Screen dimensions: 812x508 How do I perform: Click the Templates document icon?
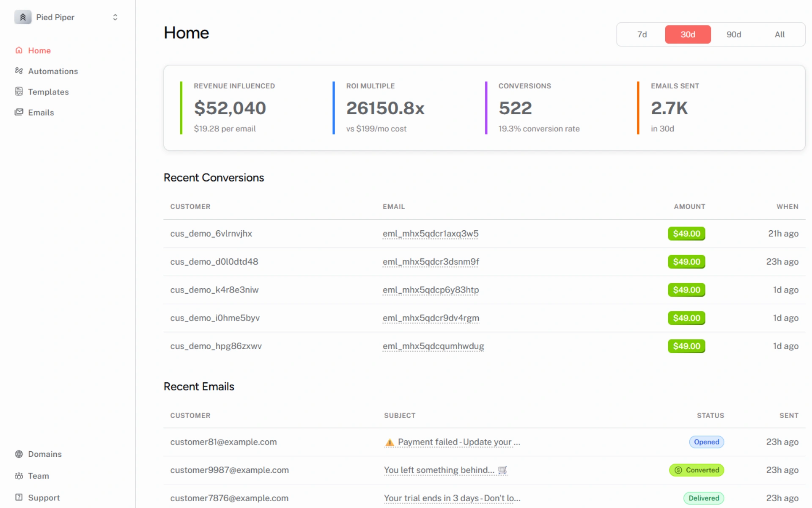pyautogui.click(x=19, y=91)
